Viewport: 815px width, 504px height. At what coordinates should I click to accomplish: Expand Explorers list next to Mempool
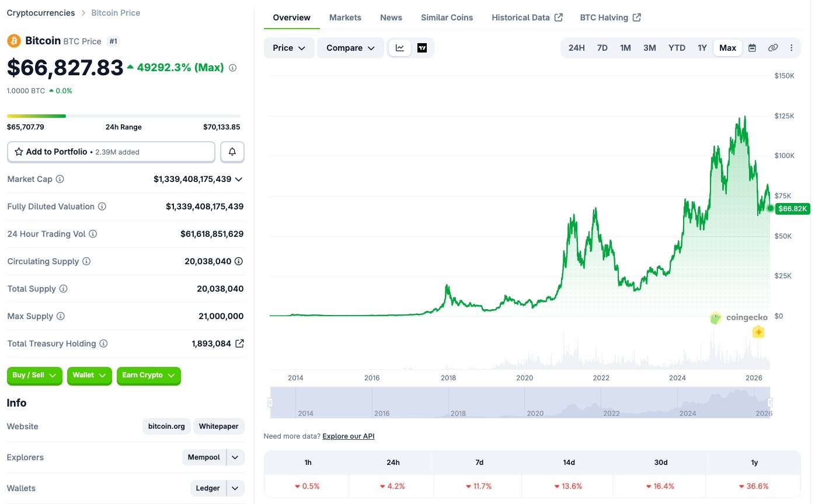tap(235, 457)
